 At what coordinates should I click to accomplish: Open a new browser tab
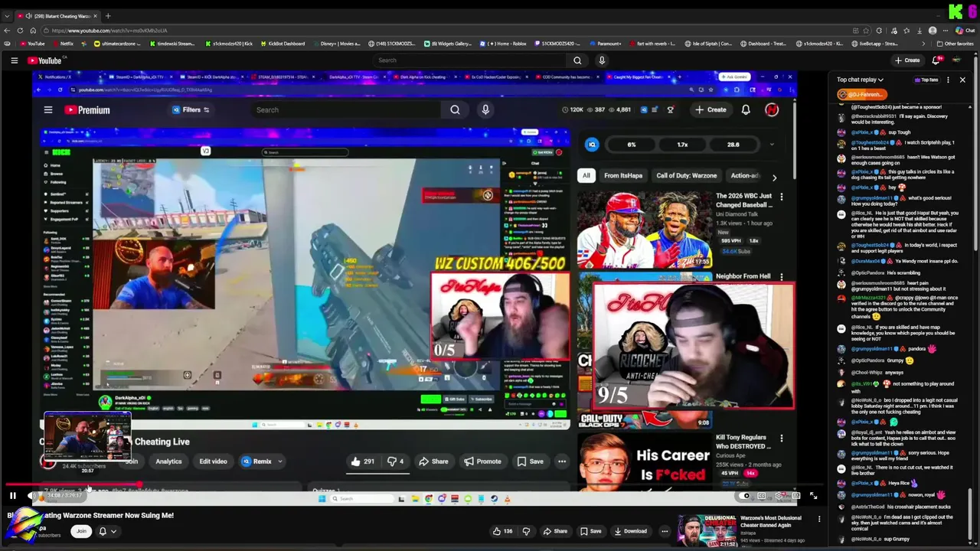(x=108, y=16)
